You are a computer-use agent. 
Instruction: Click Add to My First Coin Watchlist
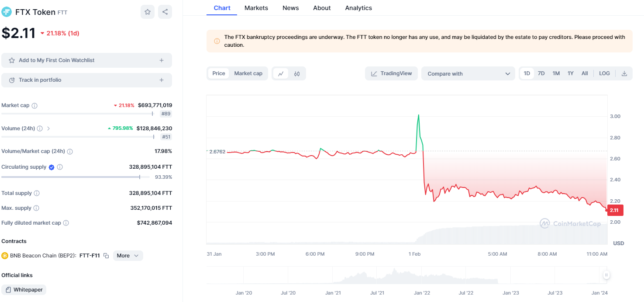coord(86,60)
